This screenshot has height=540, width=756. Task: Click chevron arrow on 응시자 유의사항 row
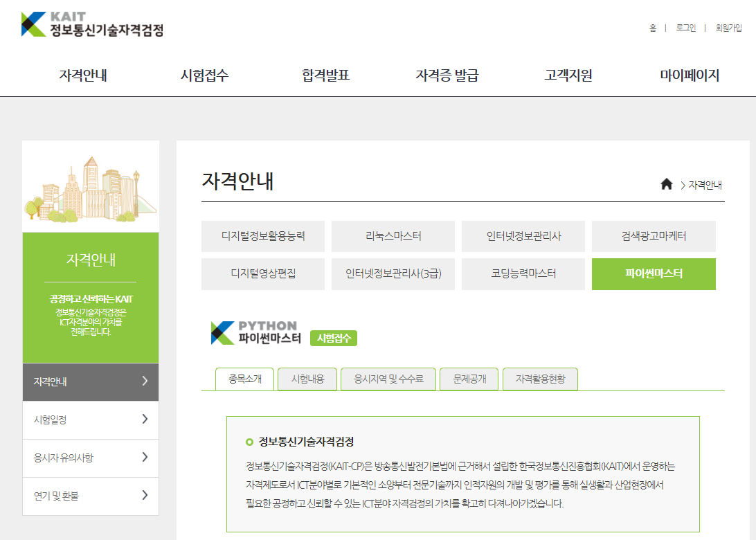(x=145, y=458)
